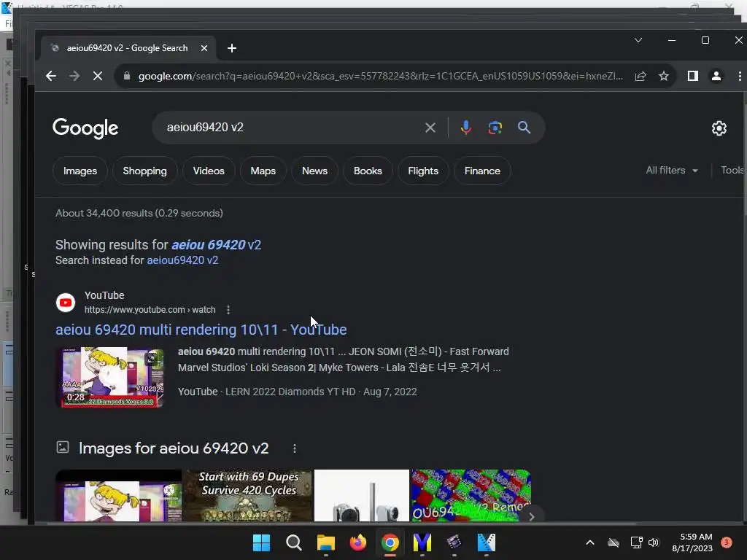747x560 pixels.
Task: Click the magnifier search button
Action: click(524, 128)
